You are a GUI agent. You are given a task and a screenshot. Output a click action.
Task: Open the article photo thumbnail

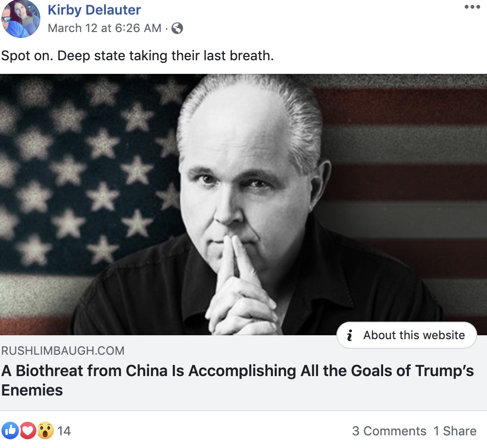pos(243,204)
